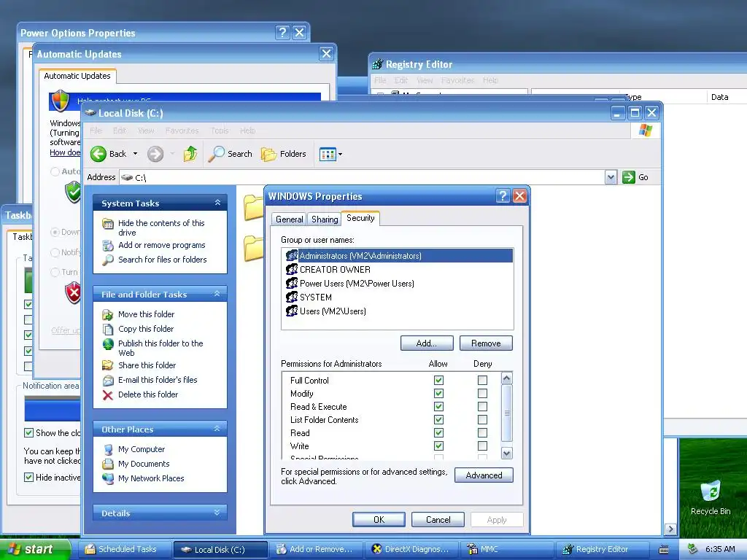
Task: Open My Documents from Other Places
Action: (144, 464)
